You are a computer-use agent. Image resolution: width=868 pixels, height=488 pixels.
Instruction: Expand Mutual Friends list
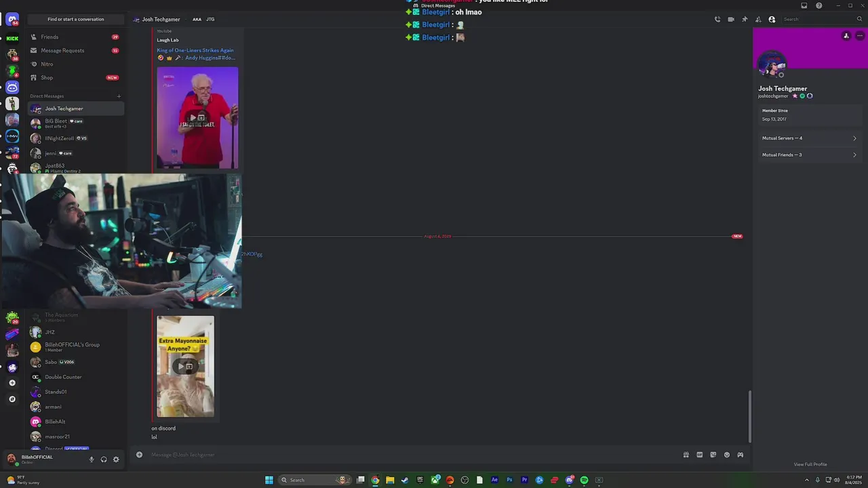[809, 155]
